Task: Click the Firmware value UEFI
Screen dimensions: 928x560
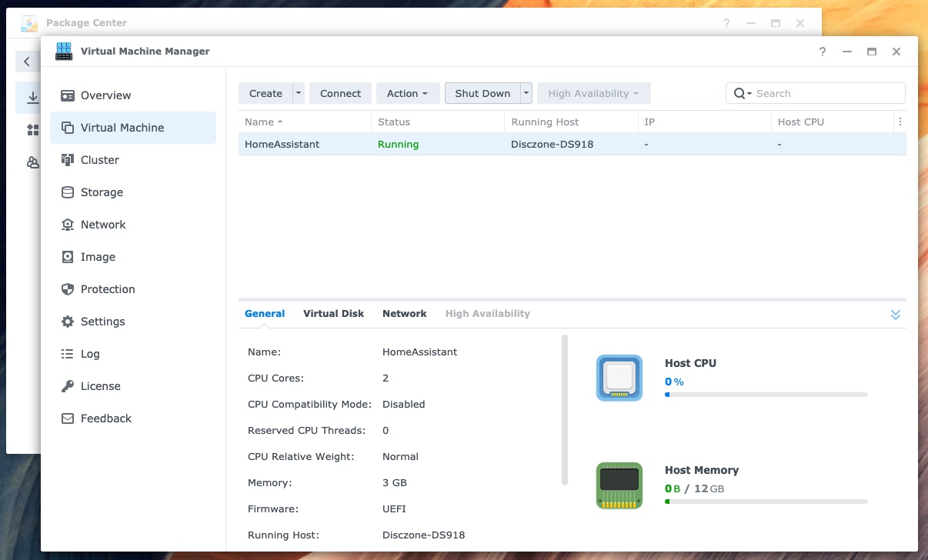Action: pyautogui.click(x=394, y=508)
